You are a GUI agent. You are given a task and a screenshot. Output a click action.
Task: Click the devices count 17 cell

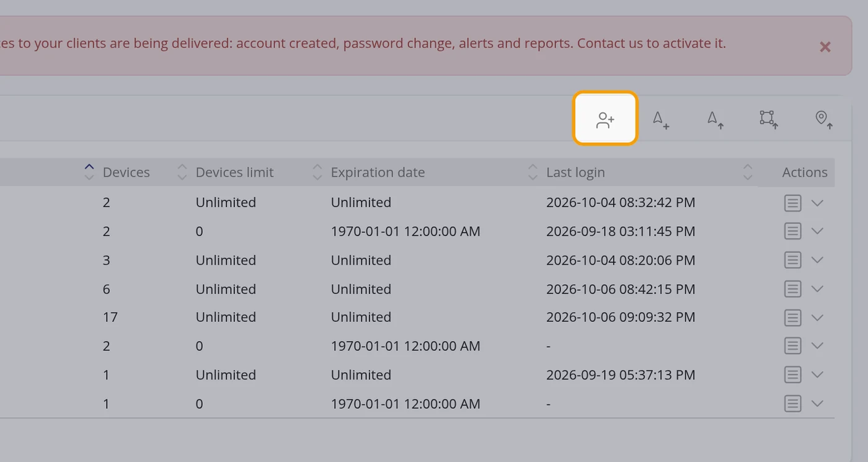click(110, 317)
